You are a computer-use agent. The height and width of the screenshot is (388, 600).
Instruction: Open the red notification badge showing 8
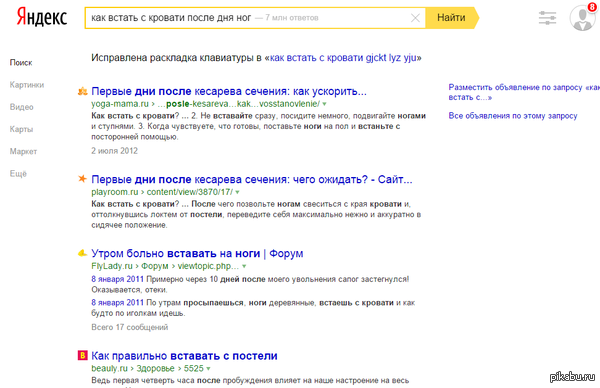pyautogui.click(x=592, y=7)
